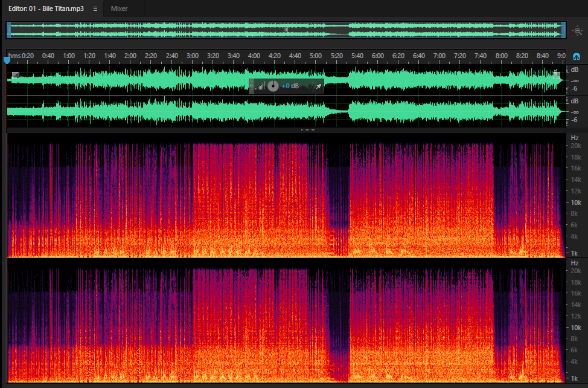Click the lower spectrogram 4k frequency label
Image resolution: width=588 pixels, height=388 pixels.
pos(574,362)
